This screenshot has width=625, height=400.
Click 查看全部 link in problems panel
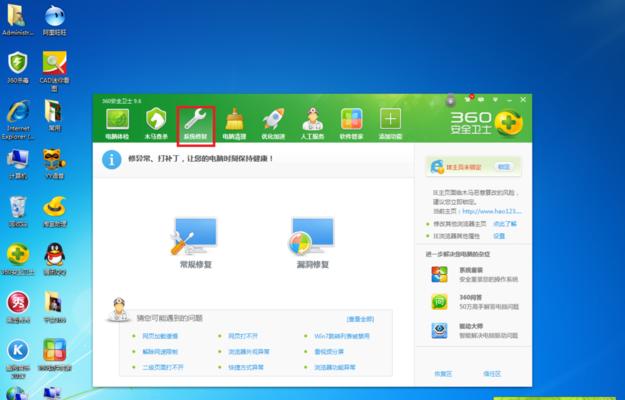(360, 319)
